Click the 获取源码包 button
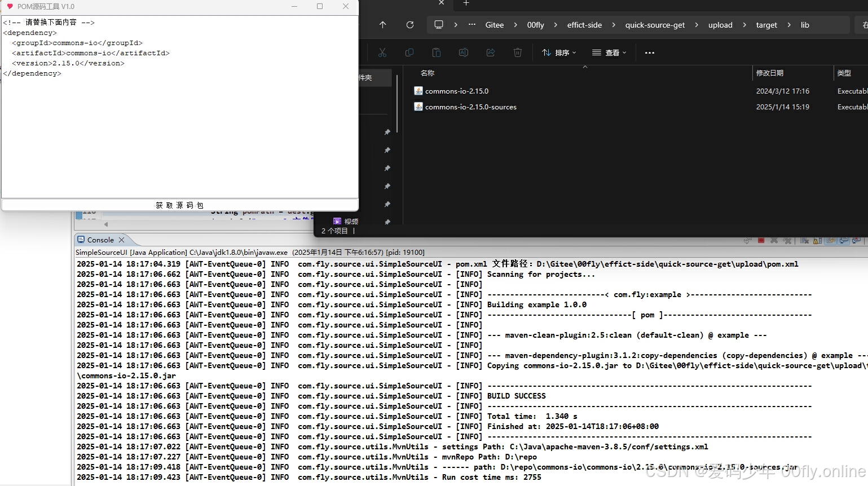Screen dimensions: 868x486 tap(180, 205)
